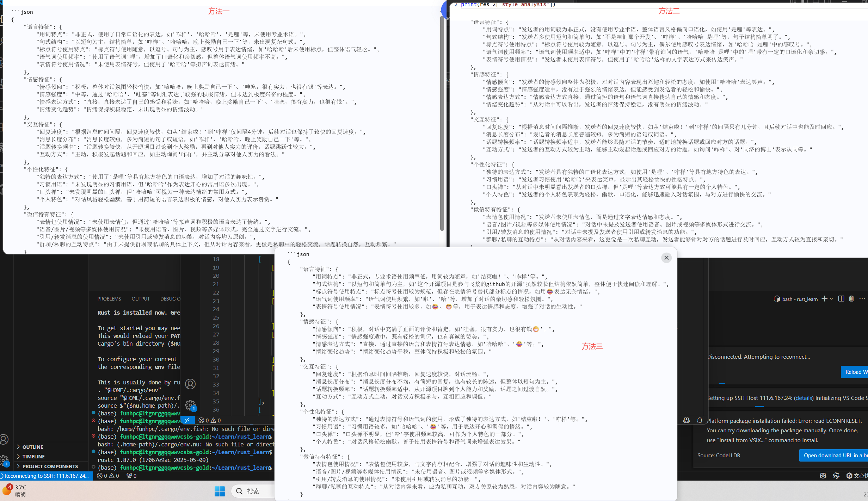Screen dimensions: 868x501
Task: Click the notifications bell icon
Action: coord(700,420)
